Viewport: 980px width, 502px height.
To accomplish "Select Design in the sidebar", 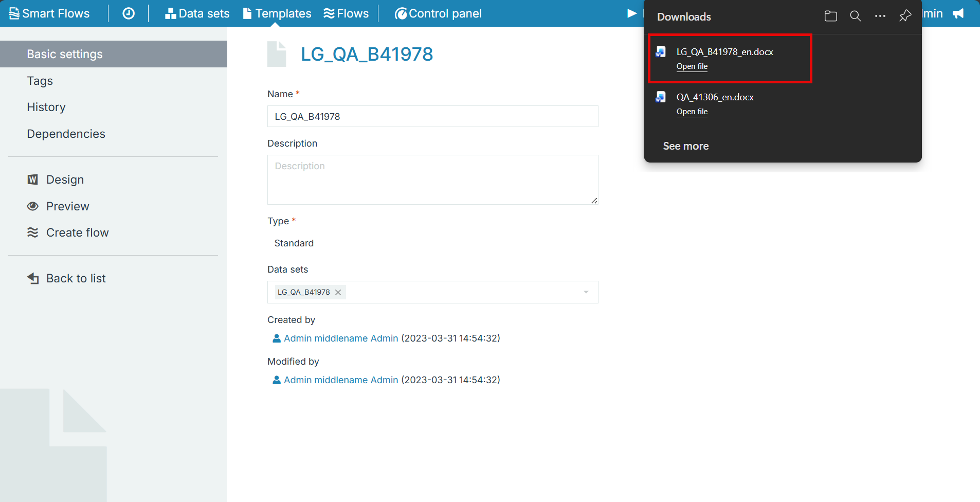I will coord(65,180).
